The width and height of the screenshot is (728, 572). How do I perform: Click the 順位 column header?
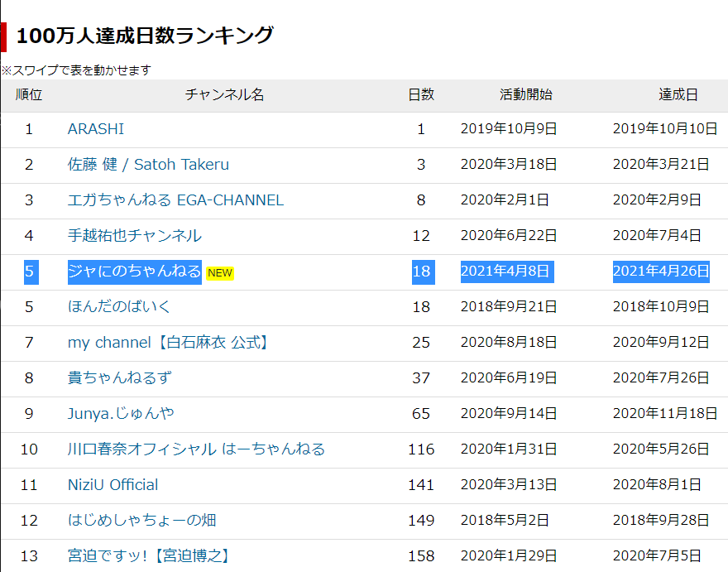tap(29, 95)
